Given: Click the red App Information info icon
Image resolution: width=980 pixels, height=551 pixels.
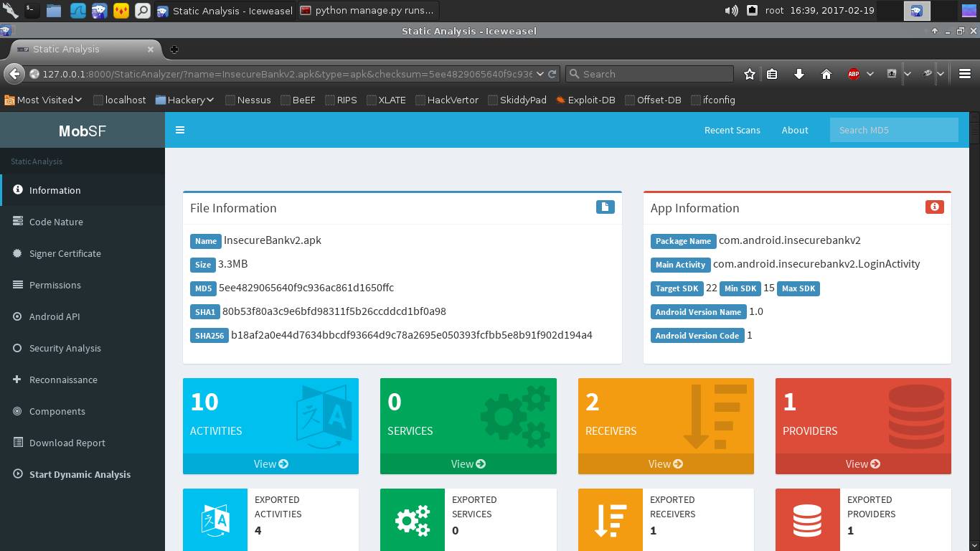Looking at the screenshot, I should pyautogui.click(x=934, y=207).
